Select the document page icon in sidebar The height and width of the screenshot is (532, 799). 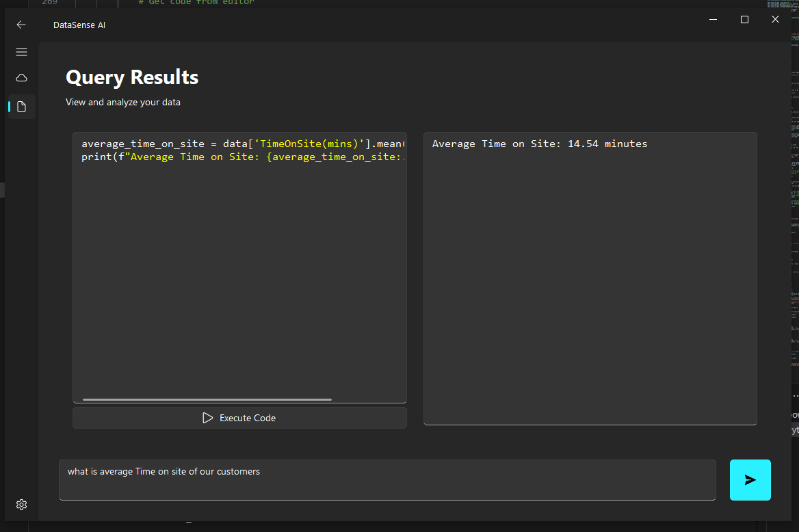pos(21,107)
